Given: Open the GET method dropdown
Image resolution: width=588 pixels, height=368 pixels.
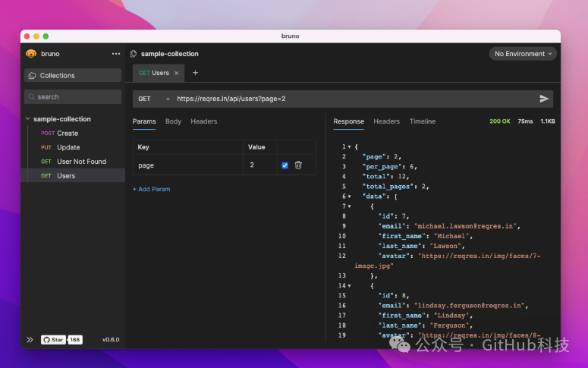Looking at the screenshot, I should click(154, 99).
